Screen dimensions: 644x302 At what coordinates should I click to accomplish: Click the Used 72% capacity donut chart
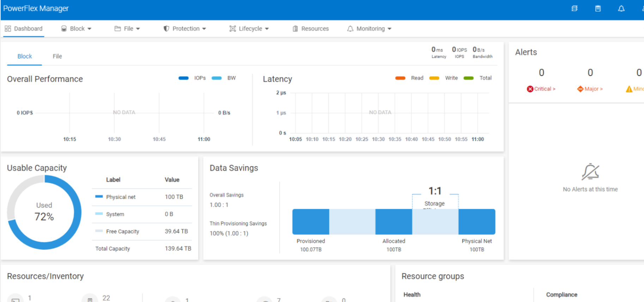click(x=44, y=212)
